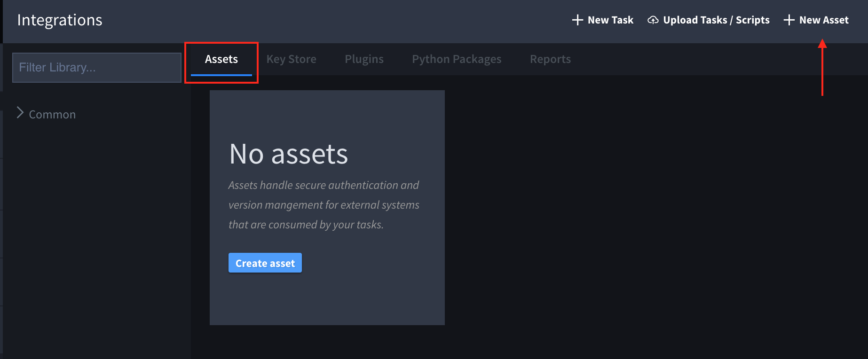Click the Integrations page title
This screenshot has width=868, height=359.
coord(60,20)
